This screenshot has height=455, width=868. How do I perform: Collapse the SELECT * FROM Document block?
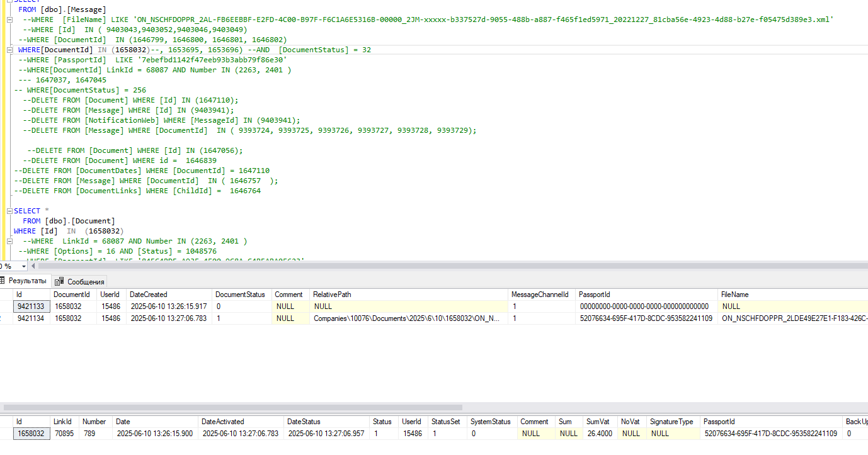(10, 211)
